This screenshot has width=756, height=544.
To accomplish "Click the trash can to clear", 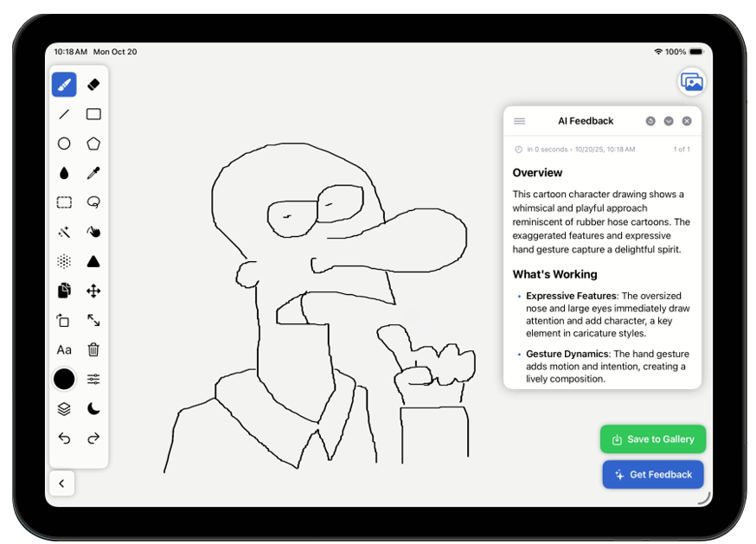I will 93,349.
